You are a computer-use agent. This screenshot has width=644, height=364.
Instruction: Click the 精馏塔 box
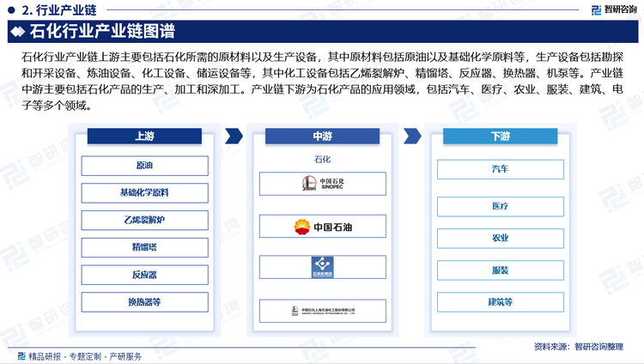tap(144, 247)
